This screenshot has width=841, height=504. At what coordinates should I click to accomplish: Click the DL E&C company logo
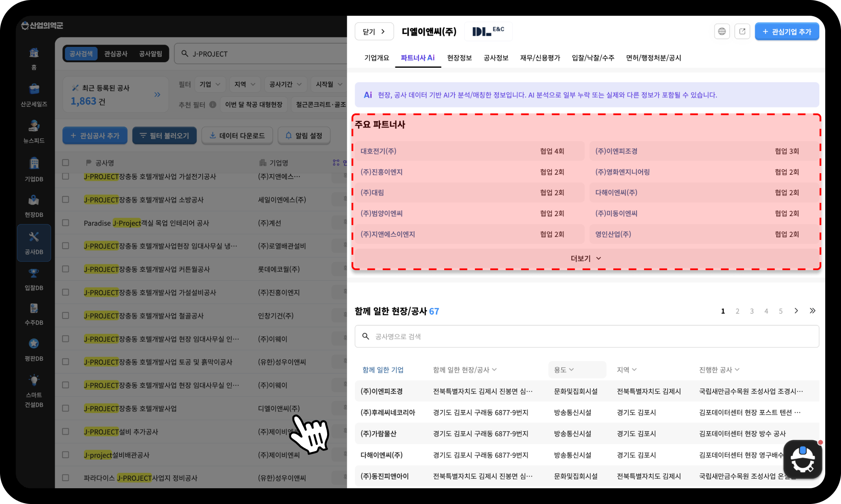[x=488, y=31]
